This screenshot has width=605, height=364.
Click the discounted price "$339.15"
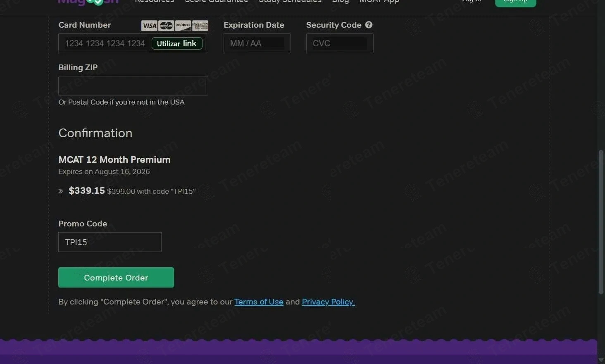click(87, 190)
